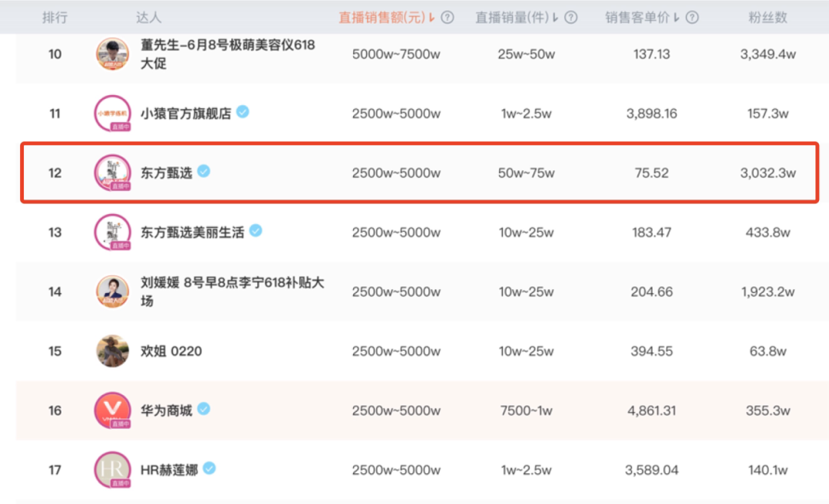This screenshot has height=504, width=829.
Task: Open 欢姐 0220 profile avatar
Action: point(112,351)
